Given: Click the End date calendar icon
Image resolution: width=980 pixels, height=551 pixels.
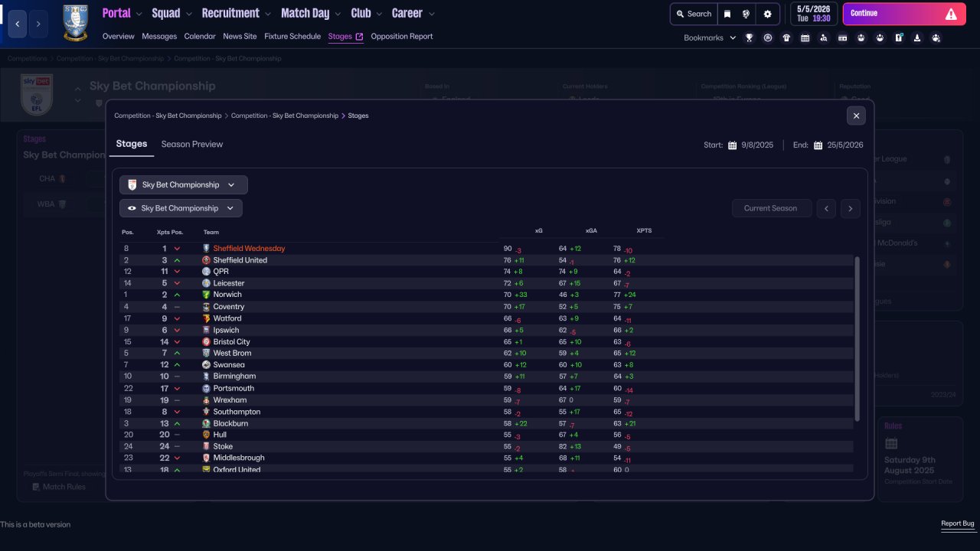Looking at the screenshot, I should (x=818, y=145).
